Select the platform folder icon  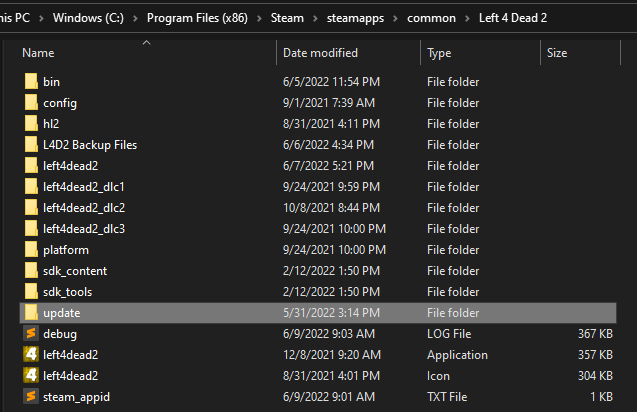(x=30, y=250)
